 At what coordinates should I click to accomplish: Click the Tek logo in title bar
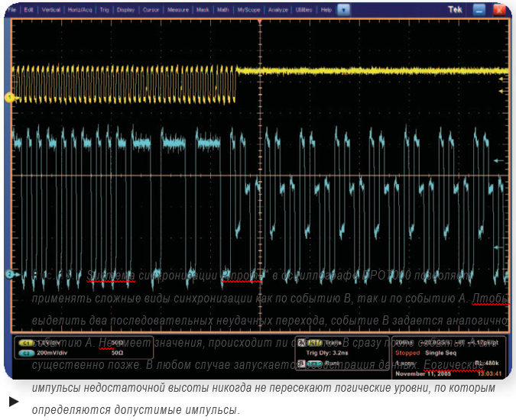tap(456, 9)
